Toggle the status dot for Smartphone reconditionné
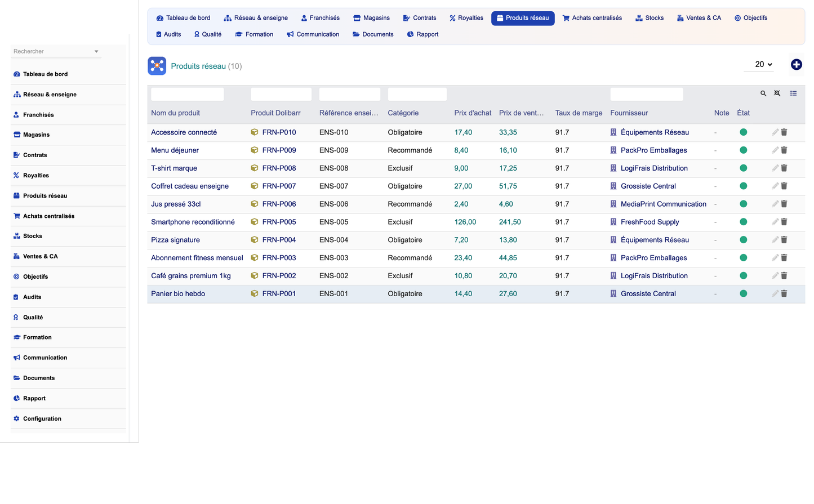 [744, 222]
